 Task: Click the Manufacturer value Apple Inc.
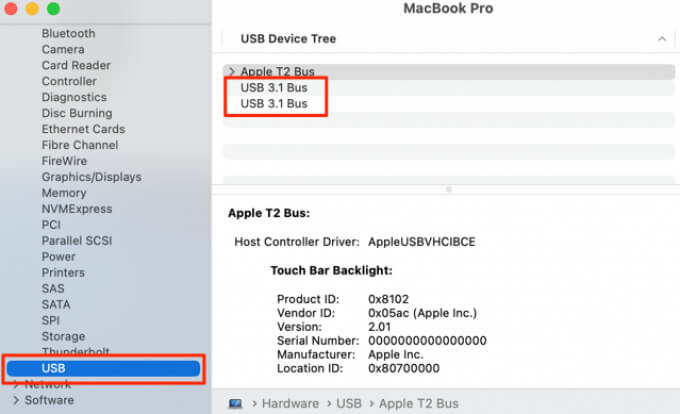tap(396, 355)
